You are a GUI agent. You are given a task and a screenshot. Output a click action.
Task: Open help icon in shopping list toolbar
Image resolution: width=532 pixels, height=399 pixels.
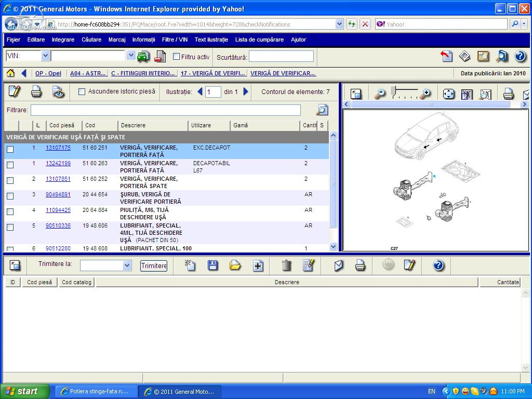pyautogui.click(x=438, y=265)
